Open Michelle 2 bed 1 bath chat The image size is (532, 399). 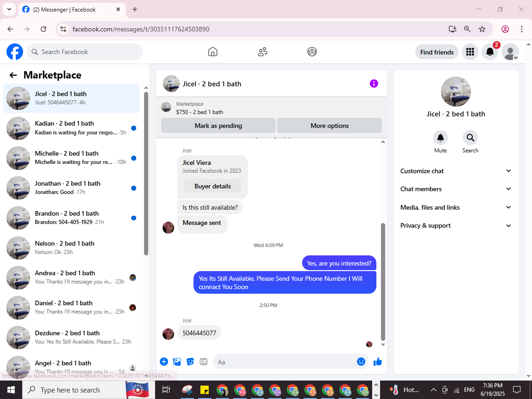point(71,158)
